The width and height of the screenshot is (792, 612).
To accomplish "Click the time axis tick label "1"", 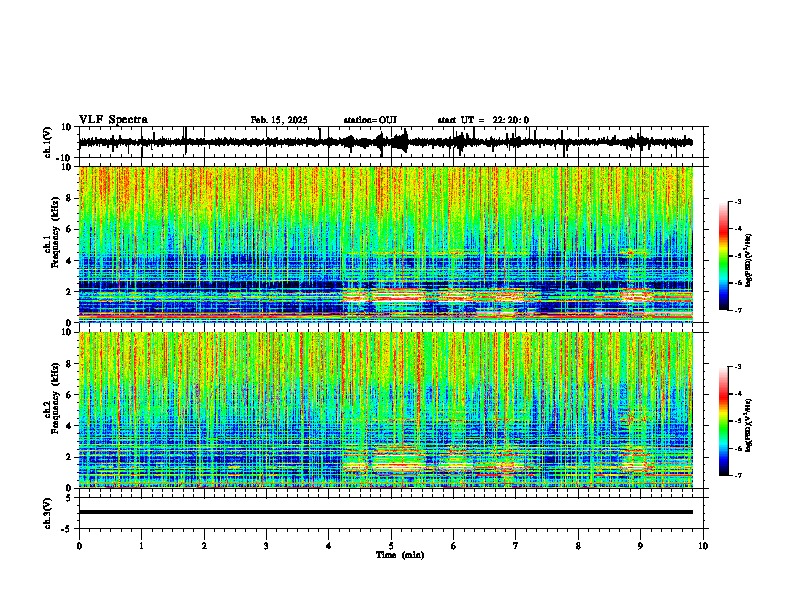I will 141,546.
